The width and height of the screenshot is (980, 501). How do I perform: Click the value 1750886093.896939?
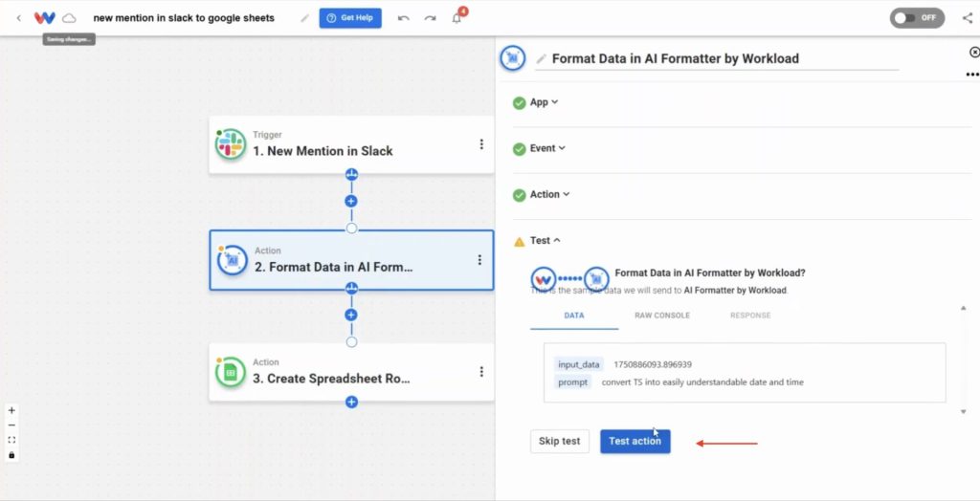click(x=653, y=364)
